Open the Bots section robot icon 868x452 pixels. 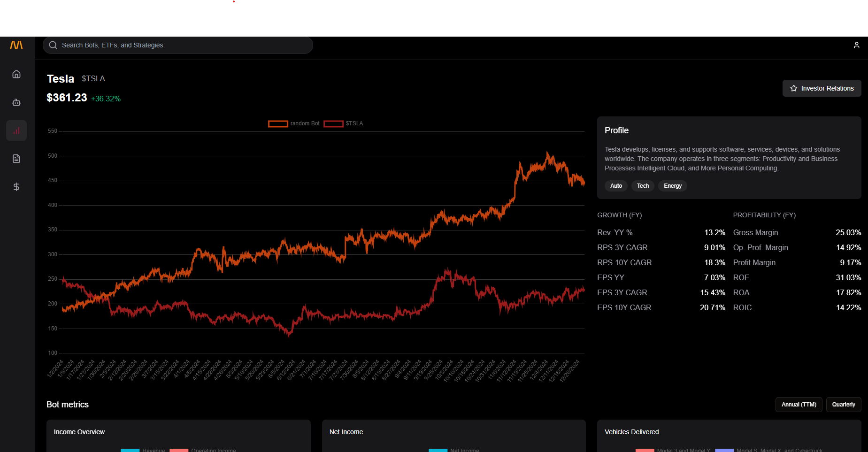16,102
